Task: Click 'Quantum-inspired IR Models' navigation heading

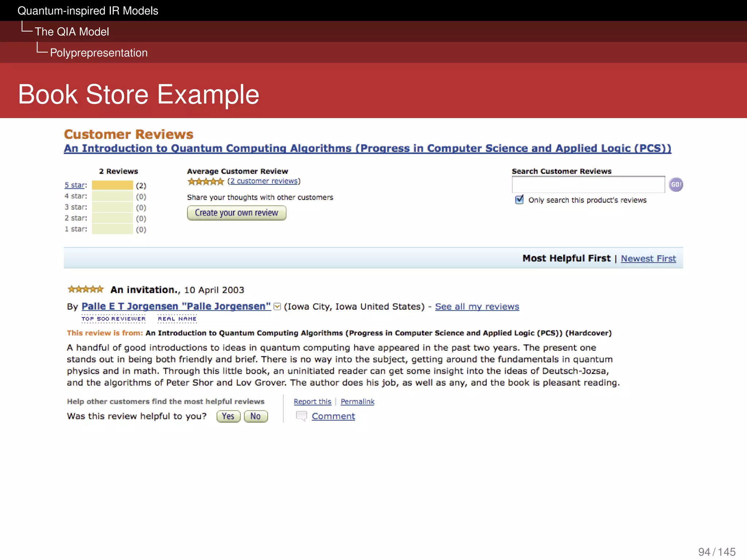Action: (88, 11)
